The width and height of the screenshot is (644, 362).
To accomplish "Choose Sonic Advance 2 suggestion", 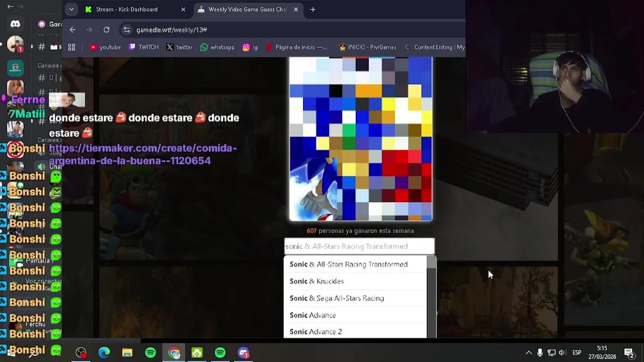I will point(355,331).
